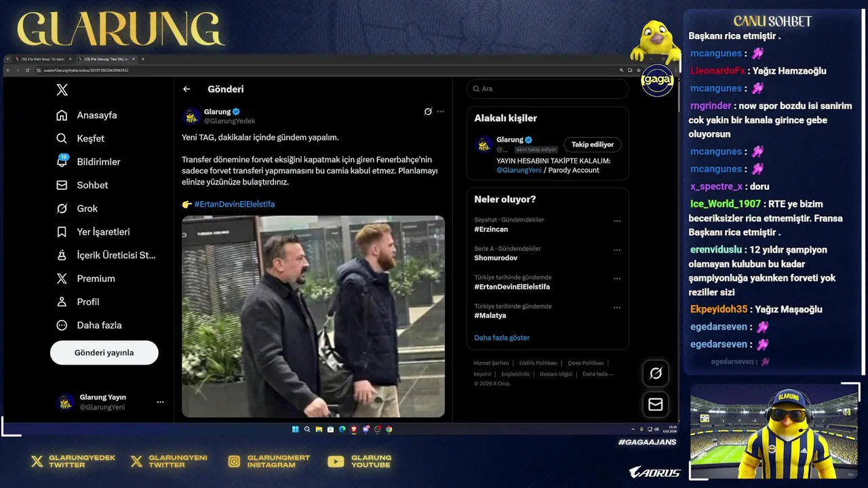Click browser back arrow

pos(8,70)
